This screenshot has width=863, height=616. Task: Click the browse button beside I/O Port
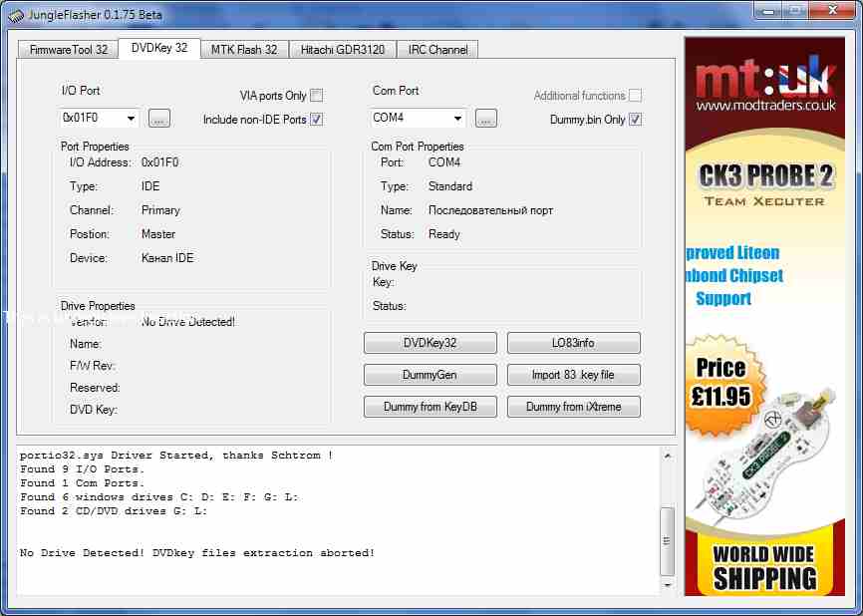click(x=159, y=119)
